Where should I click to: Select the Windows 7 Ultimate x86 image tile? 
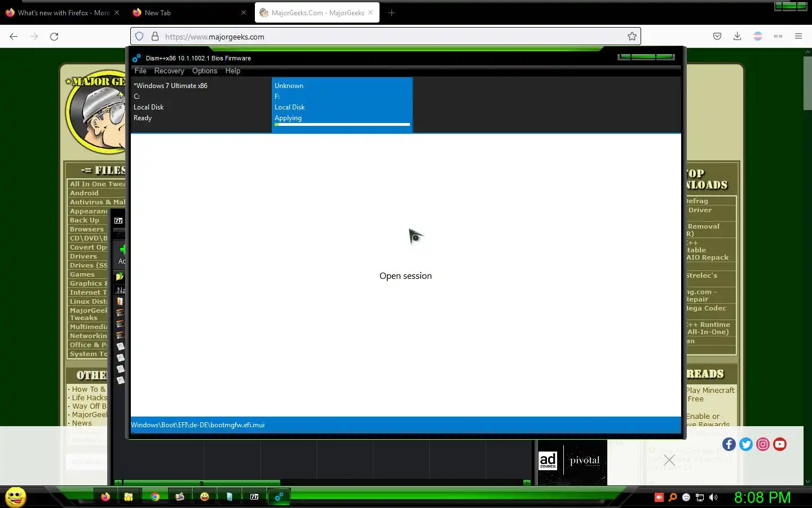(x=201, y=104)
